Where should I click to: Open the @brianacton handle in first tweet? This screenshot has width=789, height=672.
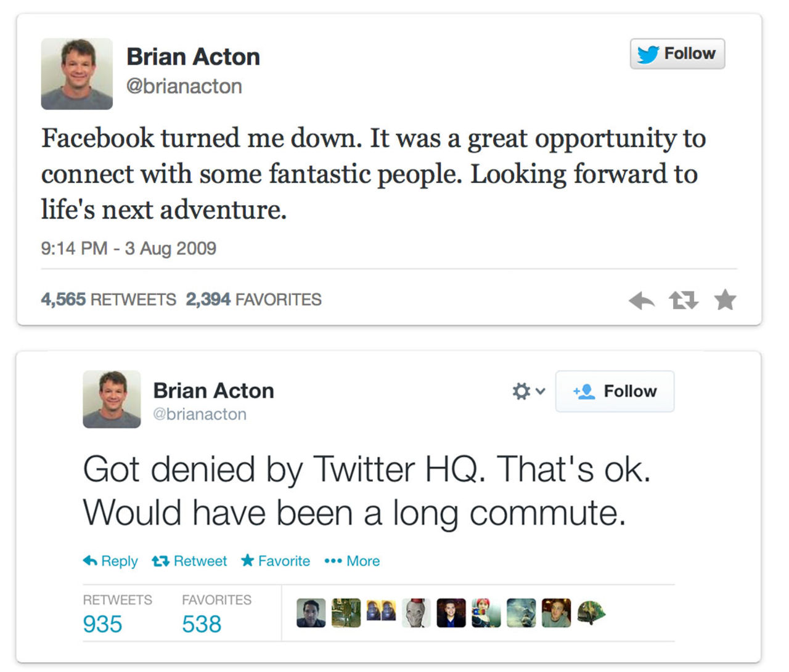(x=184, y=86)
